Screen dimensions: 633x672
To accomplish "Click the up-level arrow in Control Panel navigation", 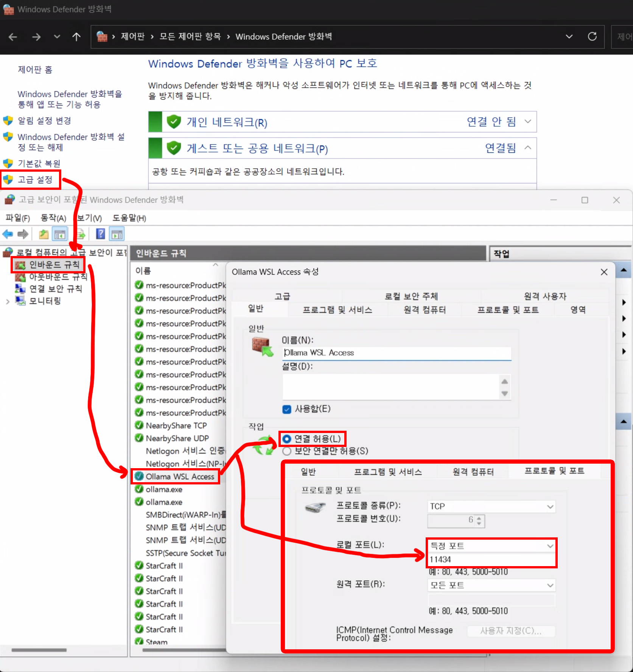I will [76, 37].
